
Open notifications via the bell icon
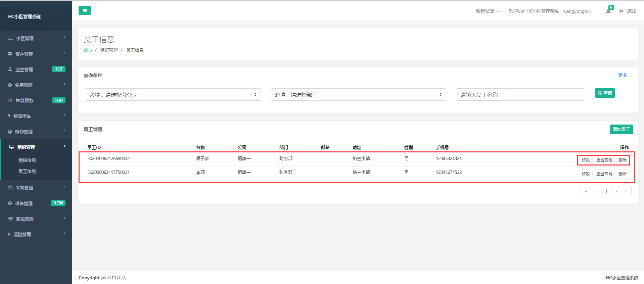coord(608,11)
